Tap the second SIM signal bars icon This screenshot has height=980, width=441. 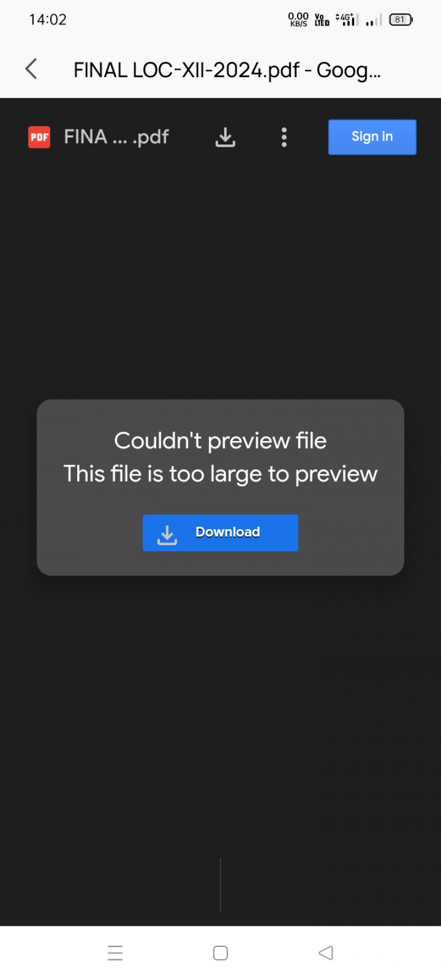(374, 20)
